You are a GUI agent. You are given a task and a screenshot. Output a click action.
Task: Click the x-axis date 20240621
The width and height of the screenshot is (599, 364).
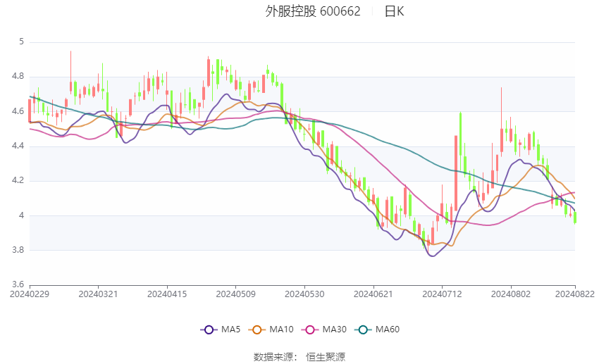coord(373,294)
